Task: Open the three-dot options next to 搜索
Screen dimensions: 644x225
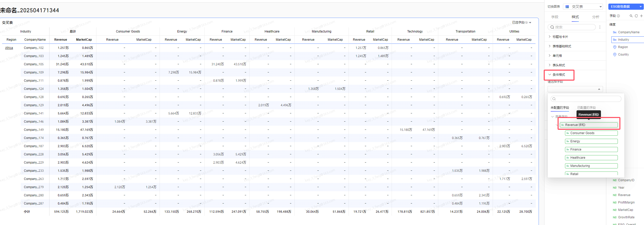Action: coord(600,27)
